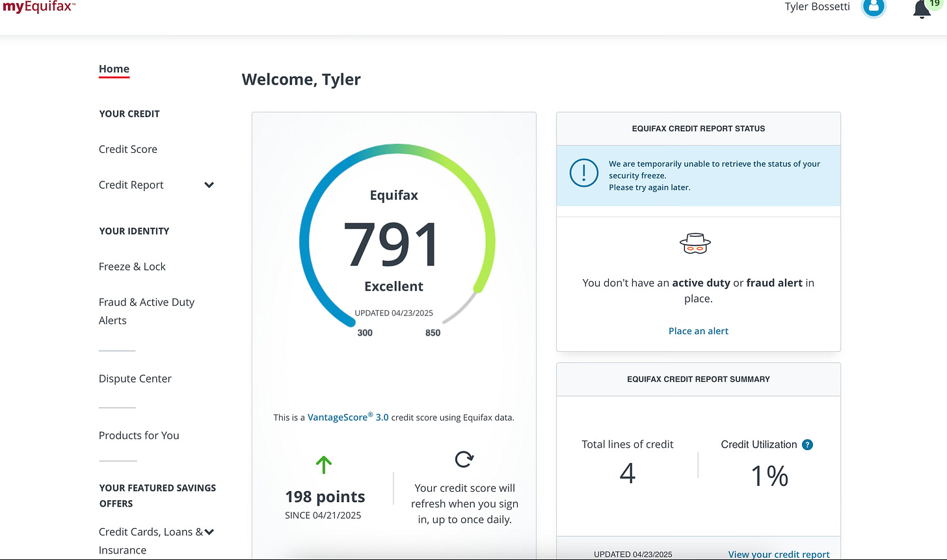Click the Equifax Credit Report Status header
Image resolution: width=947 pixels, height=560 pixels.
[x=699, y=129]
